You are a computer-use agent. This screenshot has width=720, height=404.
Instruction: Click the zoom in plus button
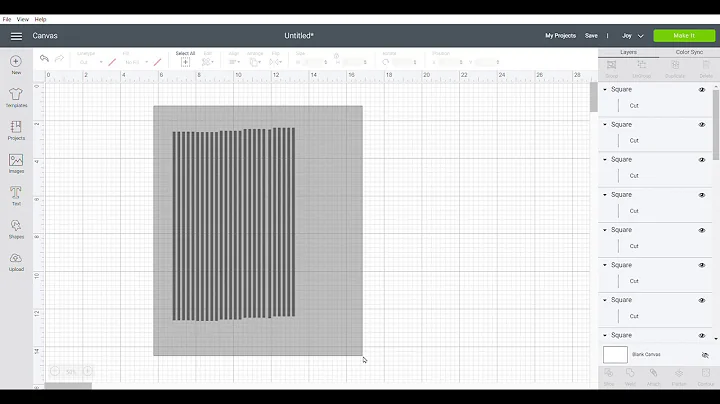(87, 371)
